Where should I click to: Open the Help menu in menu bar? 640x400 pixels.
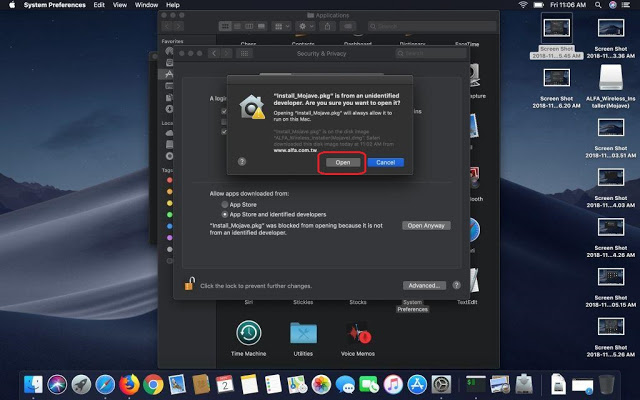coord(173,5)
